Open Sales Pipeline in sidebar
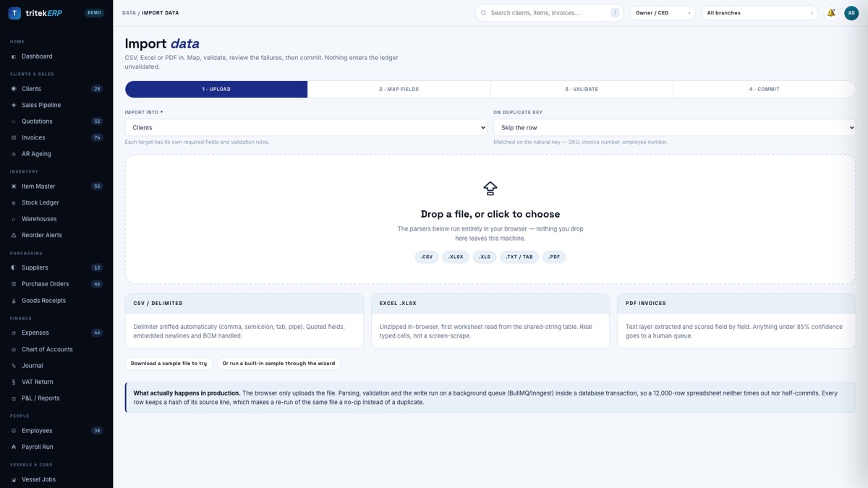Viewport: 868px width, 488px height. point(56,105)
